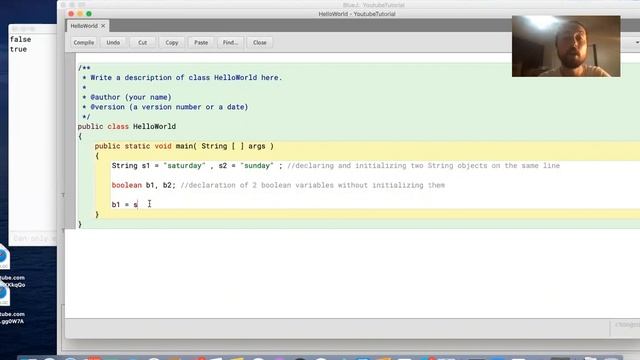Click the main method name

184,146
